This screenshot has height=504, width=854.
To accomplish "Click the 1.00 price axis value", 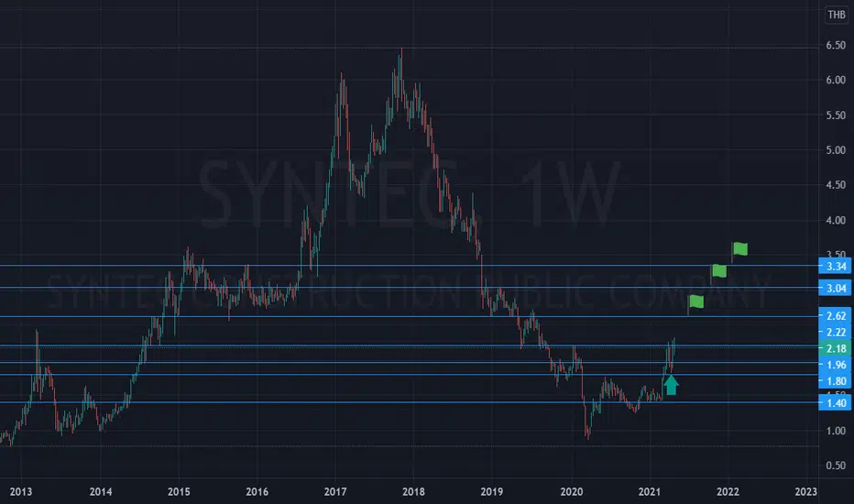I will [x=836, y=431].
